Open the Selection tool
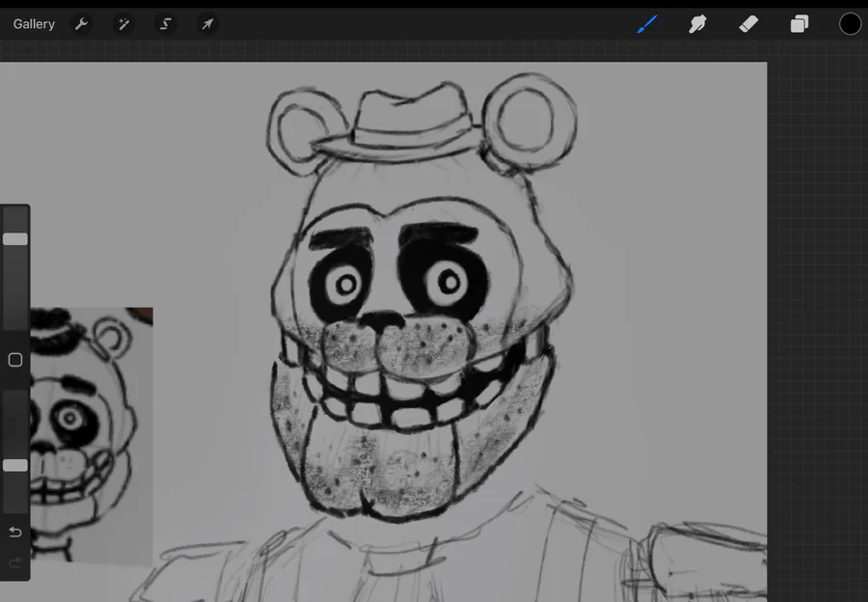The width and height of the screenshot is (868, 602). click(x=166, y=24)
